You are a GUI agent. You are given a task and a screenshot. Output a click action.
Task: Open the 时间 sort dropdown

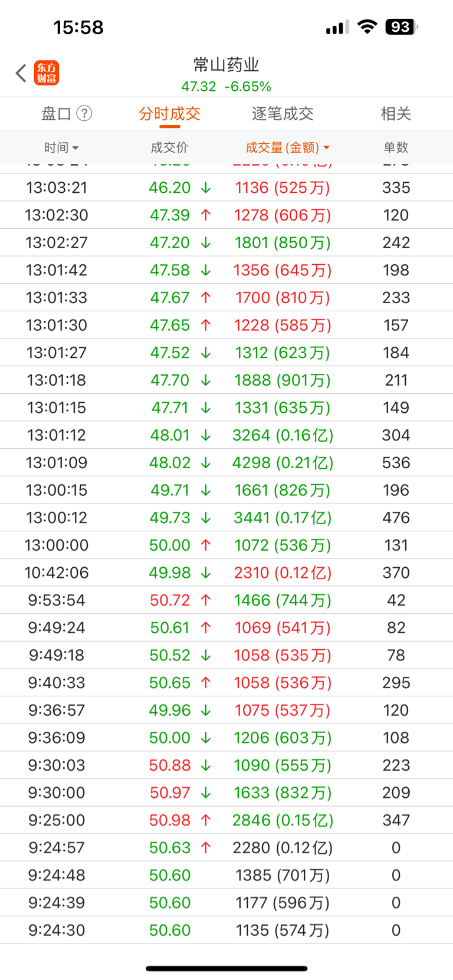pos(61,147)
